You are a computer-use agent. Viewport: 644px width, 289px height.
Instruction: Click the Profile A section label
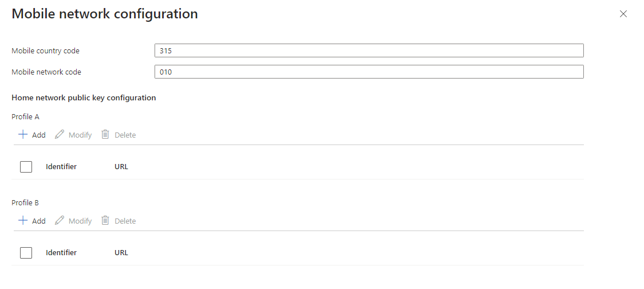point(25,117)
